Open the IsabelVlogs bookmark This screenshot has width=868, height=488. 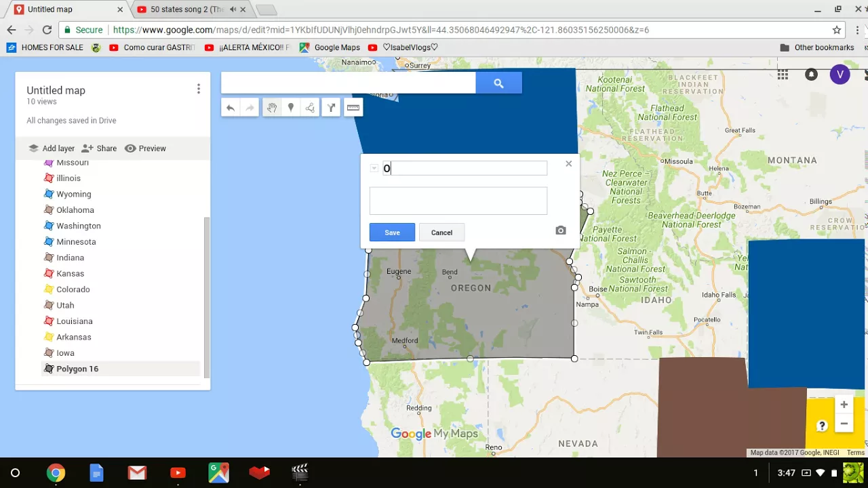(x=403, y=47)
